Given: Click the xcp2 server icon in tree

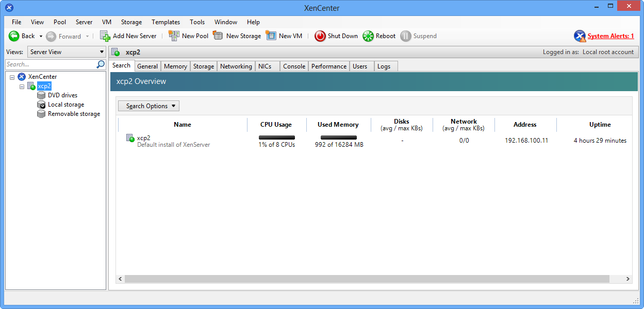Looking at the screenshot, I should (31, 86).
